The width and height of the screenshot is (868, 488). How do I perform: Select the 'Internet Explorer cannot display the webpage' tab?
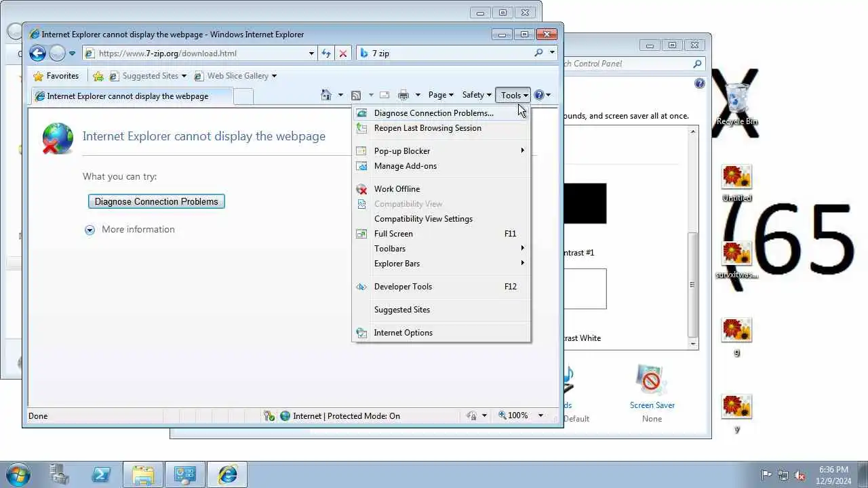(132, 96)
